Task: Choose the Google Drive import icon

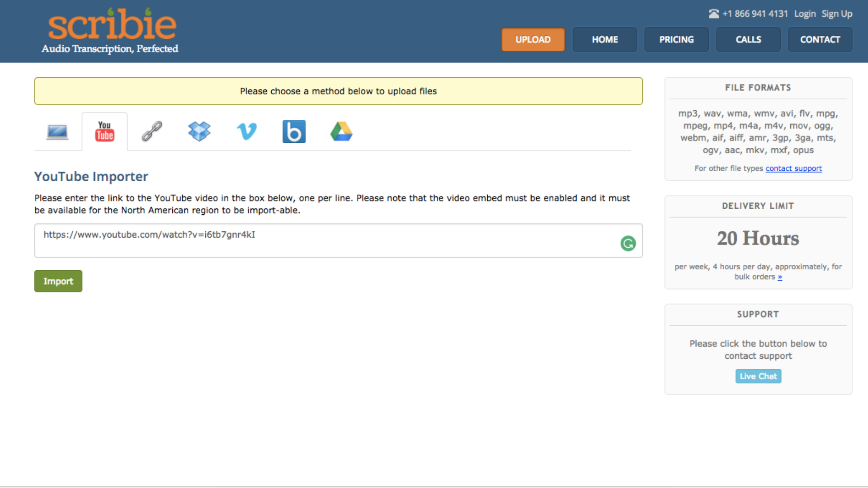Action: coord(341,131)
